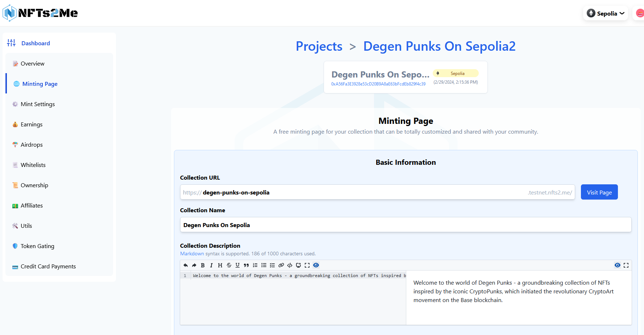Expand the fullscreen icon at editor's right edge

[626, 265]
